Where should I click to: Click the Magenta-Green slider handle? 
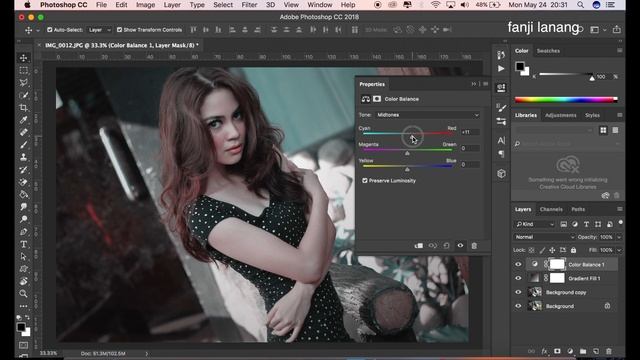click(x=407, y=153)
